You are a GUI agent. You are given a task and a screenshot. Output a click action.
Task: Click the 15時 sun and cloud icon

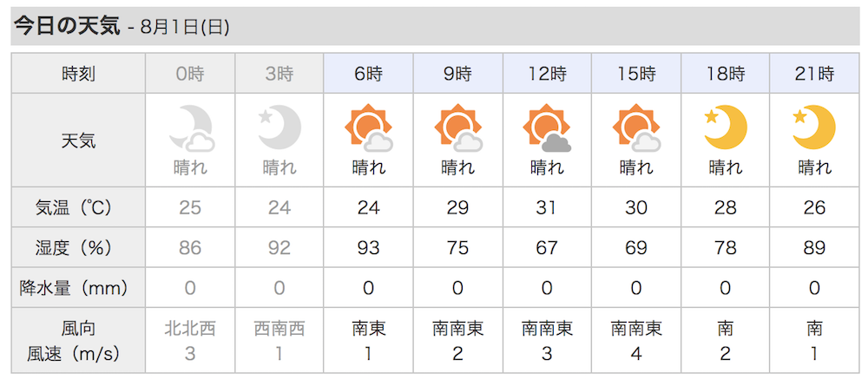click(x=636, y=127)
